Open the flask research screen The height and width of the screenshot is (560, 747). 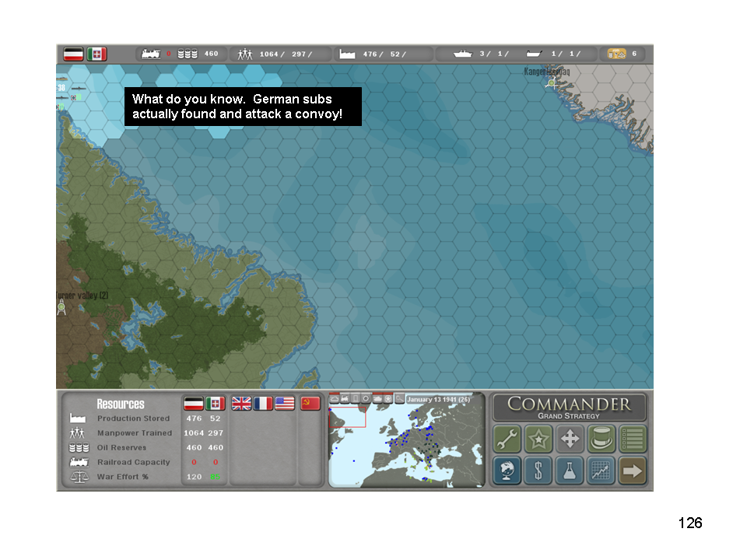[570, 471]
